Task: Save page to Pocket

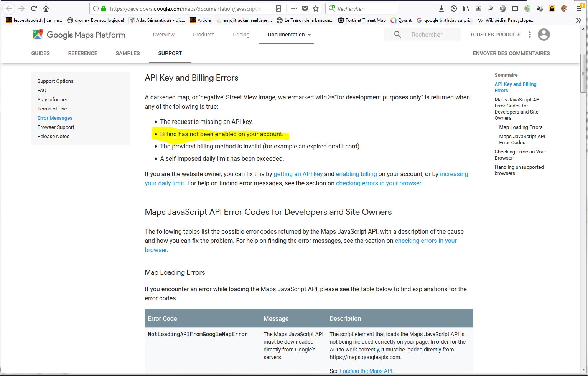Action: coord(305,8)
